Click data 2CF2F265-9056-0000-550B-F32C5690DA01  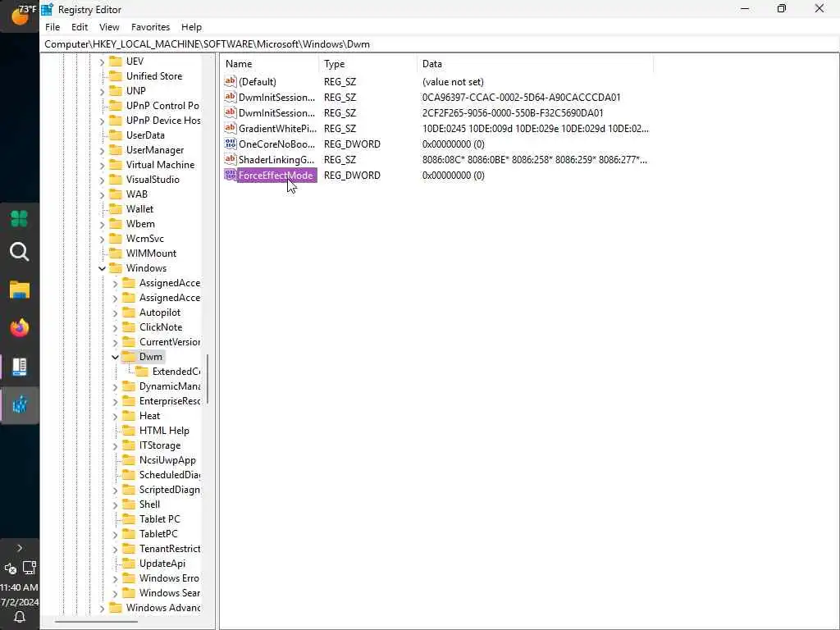[x=513, y=113]
